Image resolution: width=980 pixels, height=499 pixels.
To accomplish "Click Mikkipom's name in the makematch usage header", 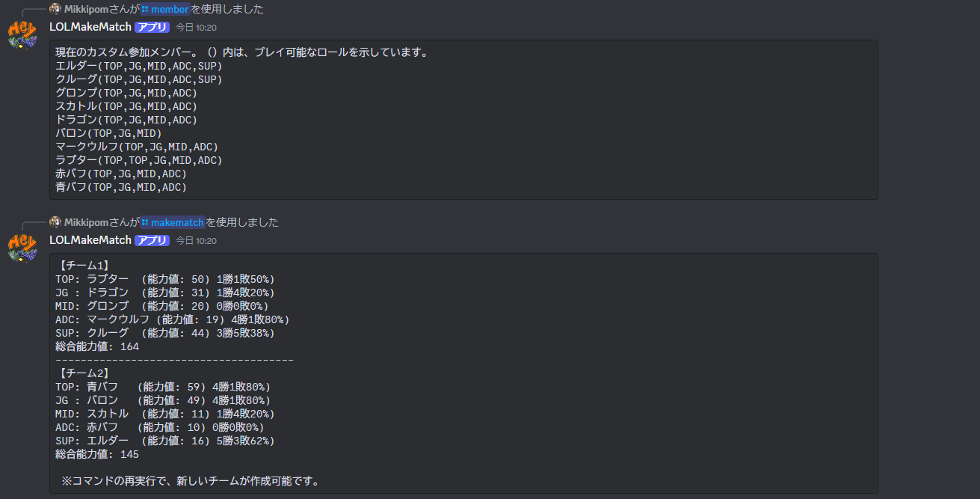I will (84, 222).
